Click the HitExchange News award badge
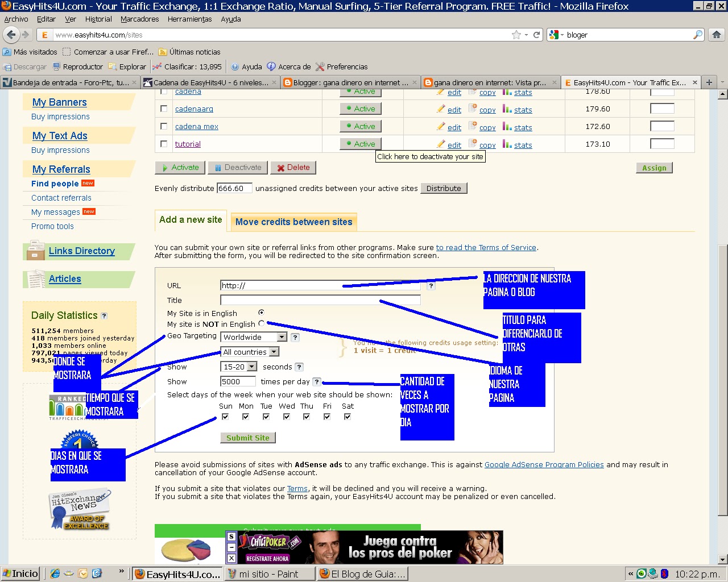Image resolution: width=728 pixels, height=582 pixels. point(79,509)
